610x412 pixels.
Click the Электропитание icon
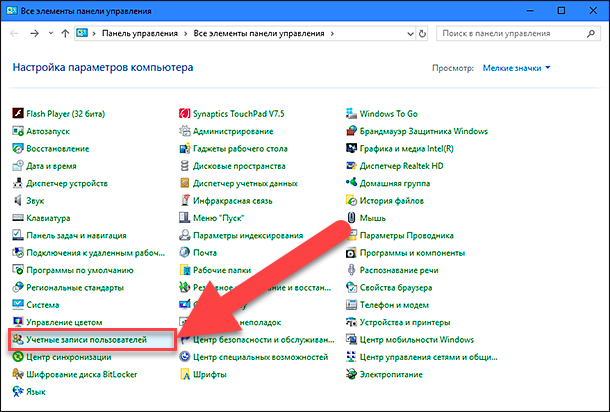pyautogui.click(x=351, y=374)
